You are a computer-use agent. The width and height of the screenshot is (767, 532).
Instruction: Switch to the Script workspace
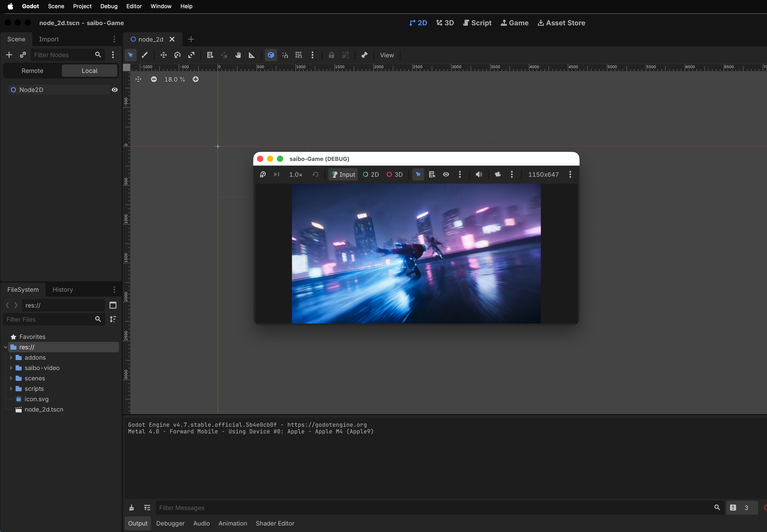click(477, 23)
